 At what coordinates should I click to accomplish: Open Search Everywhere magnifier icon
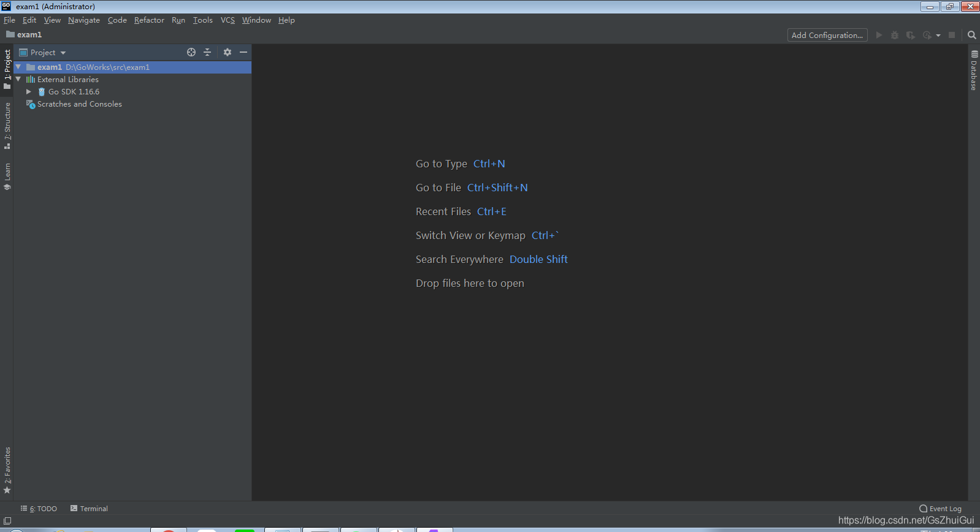point(972,35)
